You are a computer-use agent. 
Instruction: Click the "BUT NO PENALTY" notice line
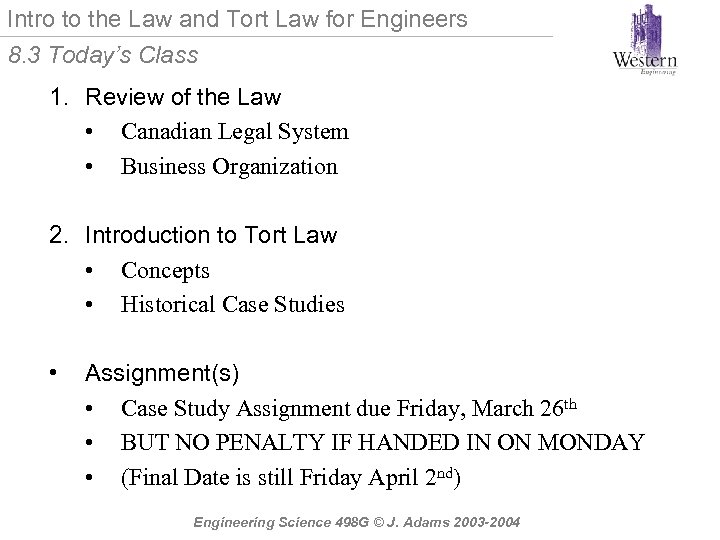pos(382,441)
